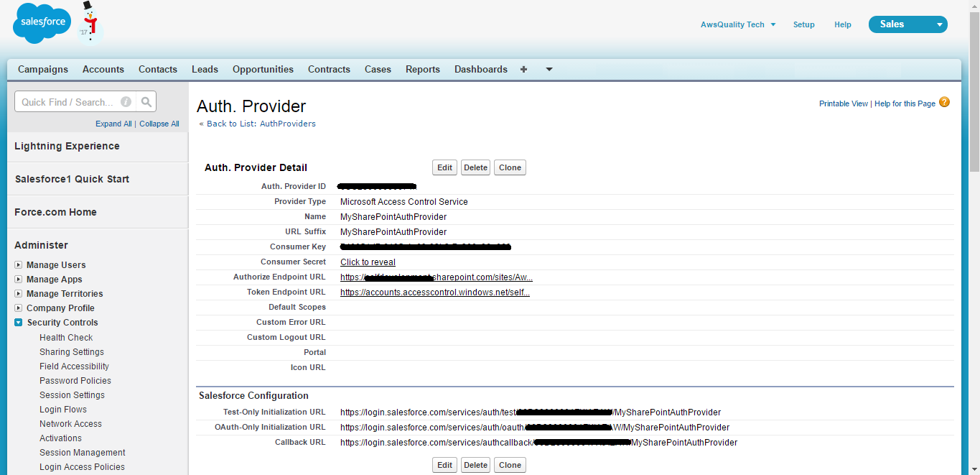This screenshot has width=980, height=475.
Task: Click the snowman holiday icon
Action: click(x=89, y=22)
